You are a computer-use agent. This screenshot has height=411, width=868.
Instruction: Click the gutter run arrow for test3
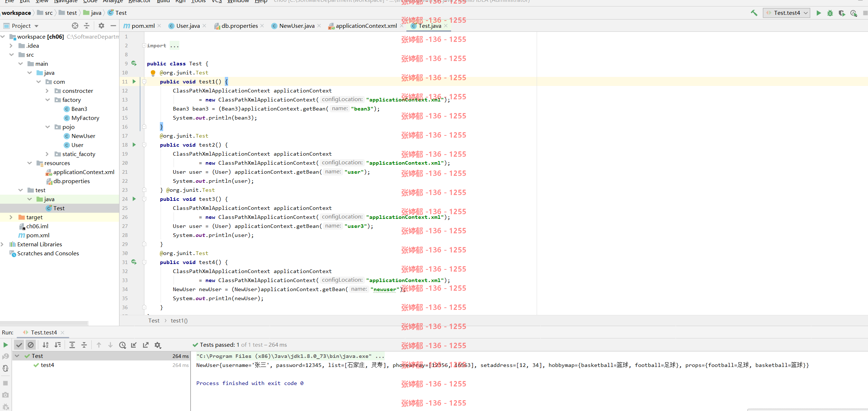tap(134, 199)
